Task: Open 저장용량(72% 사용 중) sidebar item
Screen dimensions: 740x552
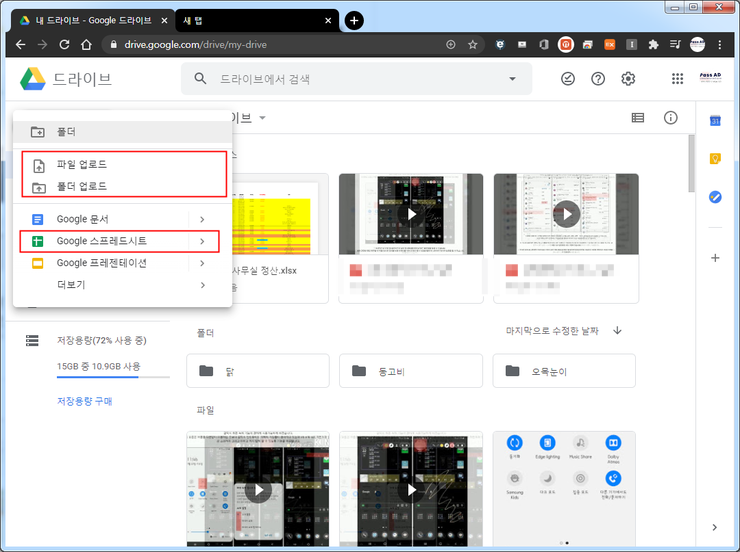Action: 101,340
